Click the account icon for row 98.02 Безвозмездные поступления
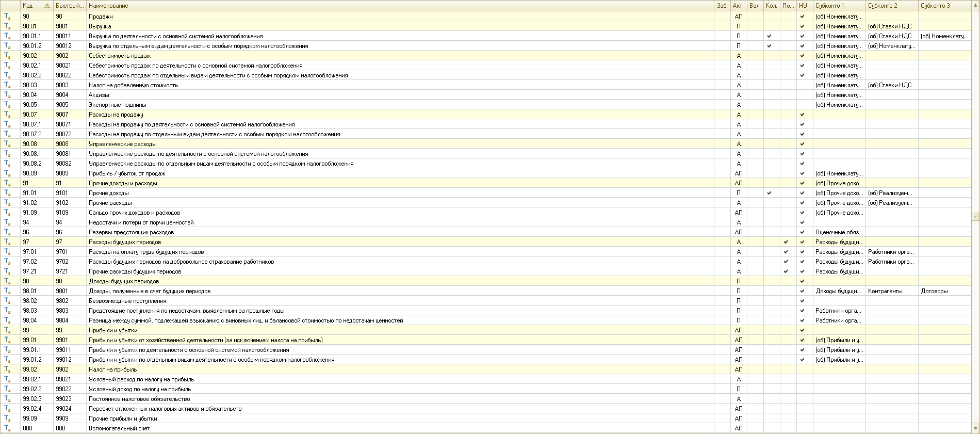980x434 pixels. [7, 301]
